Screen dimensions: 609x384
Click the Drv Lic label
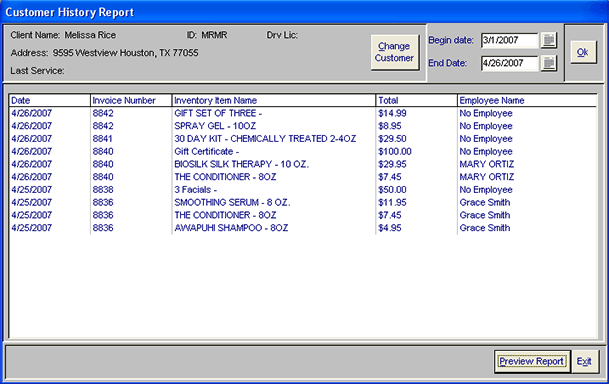(x=282, y=35)
